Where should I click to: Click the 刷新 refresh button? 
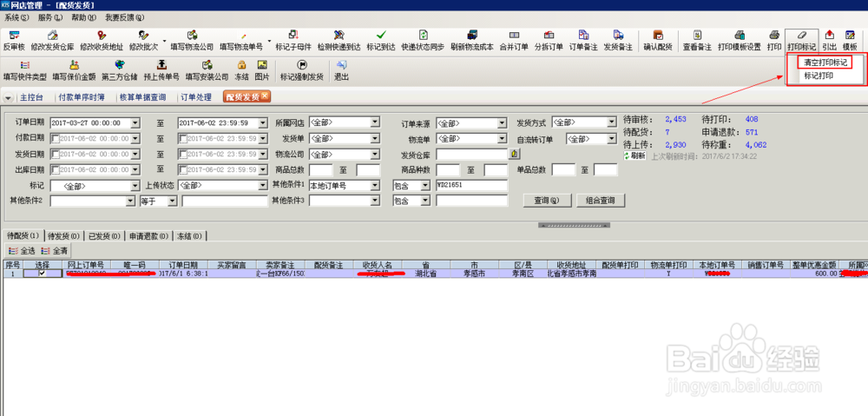(635, 156)
